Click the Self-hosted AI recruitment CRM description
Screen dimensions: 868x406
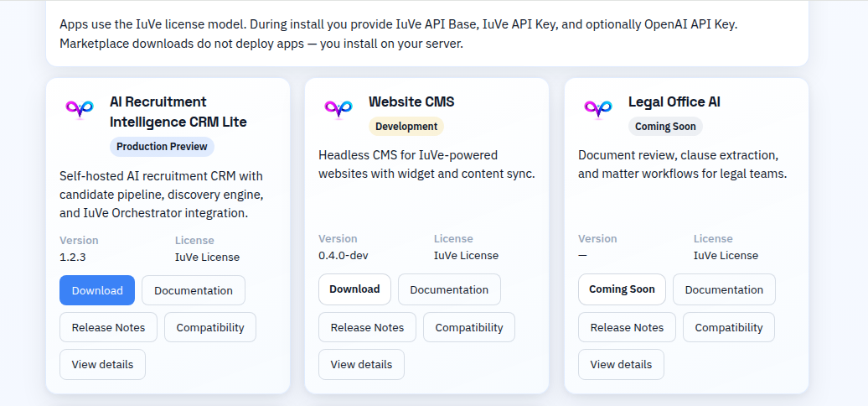click(162, 195)
